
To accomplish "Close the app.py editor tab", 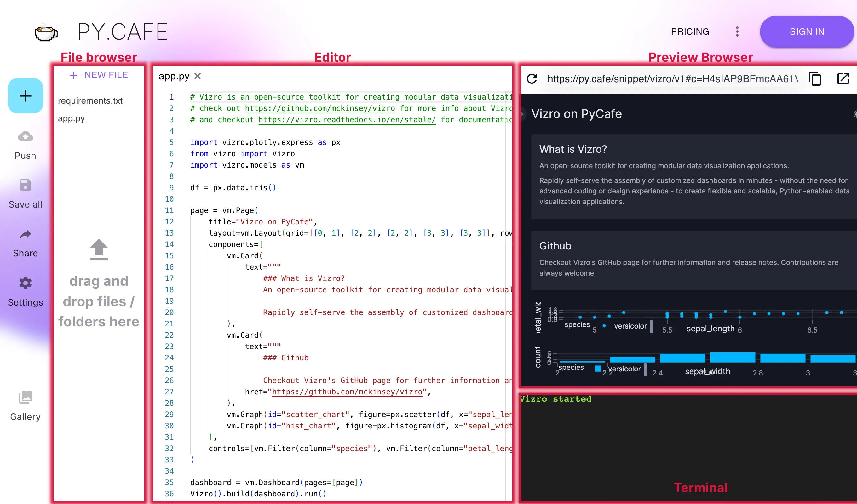I will tap(198, 76).
